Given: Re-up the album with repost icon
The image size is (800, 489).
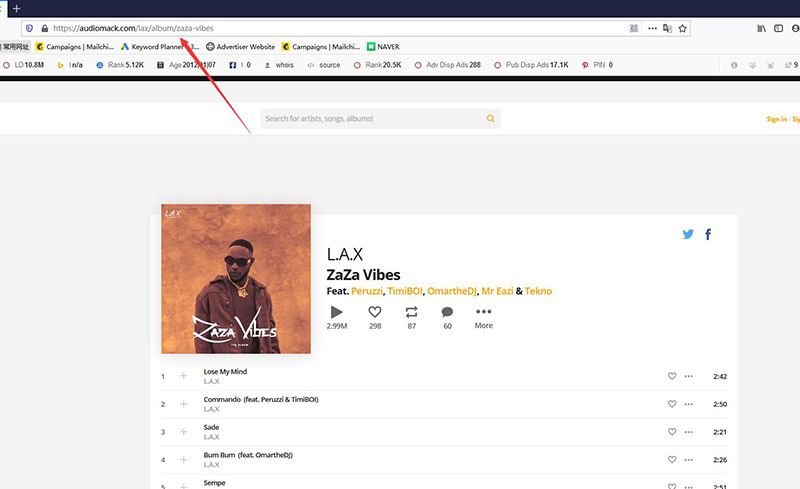Looking at the screenshot, I should tap(411, 312).
